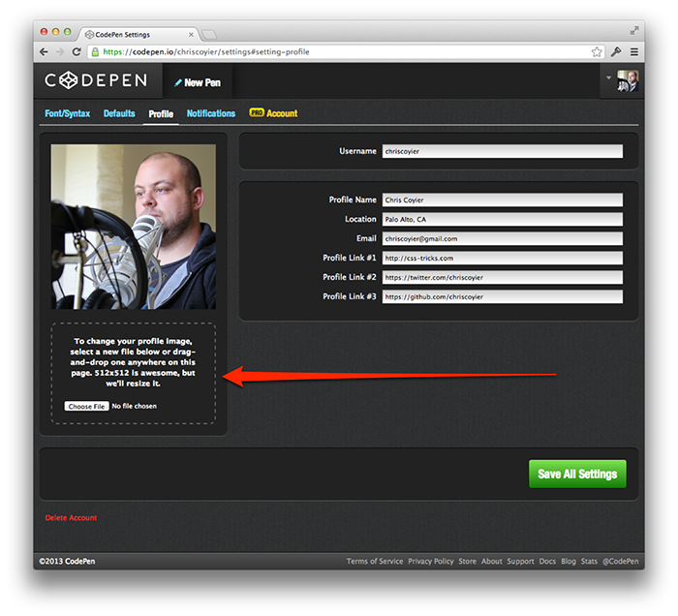Open the About footer link
678x616 pixels.
pyautogui.click(x=492, y=561)
